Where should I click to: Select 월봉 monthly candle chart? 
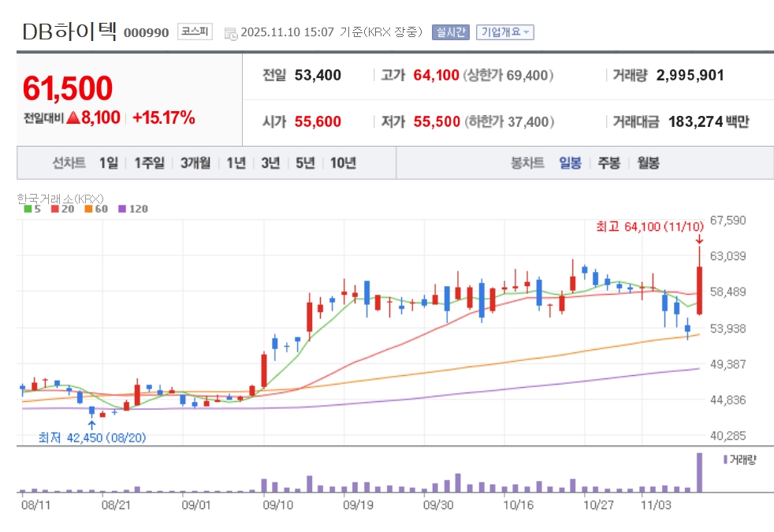(648, 163)
